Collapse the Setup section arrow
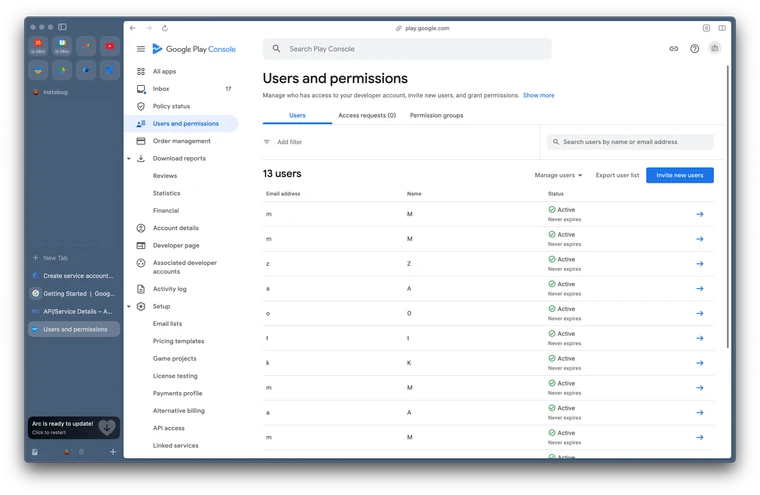The height and width of the screenshot is (495, 760). (129, 306)
